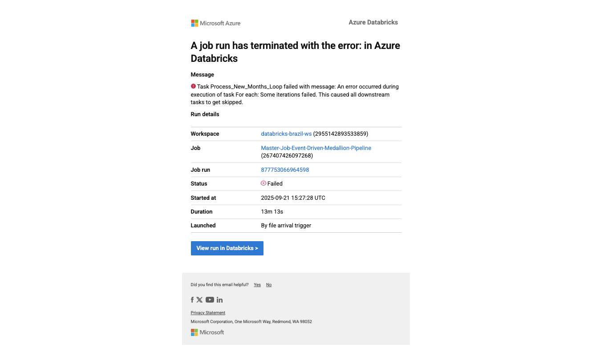Click the Microsoft logo in footer
604x364 pixels.
[x=207, y=332]
